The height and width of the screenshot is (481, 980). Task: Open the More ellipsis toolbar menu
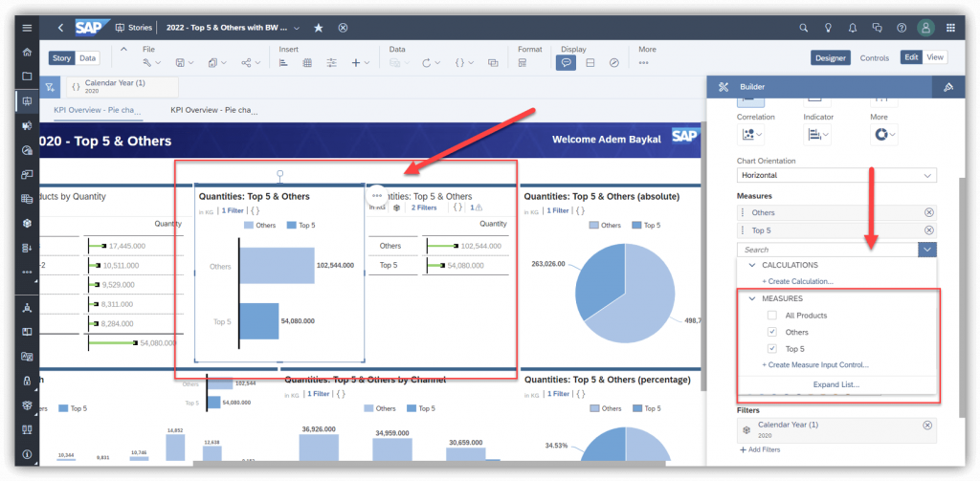[x=644, y=63]
